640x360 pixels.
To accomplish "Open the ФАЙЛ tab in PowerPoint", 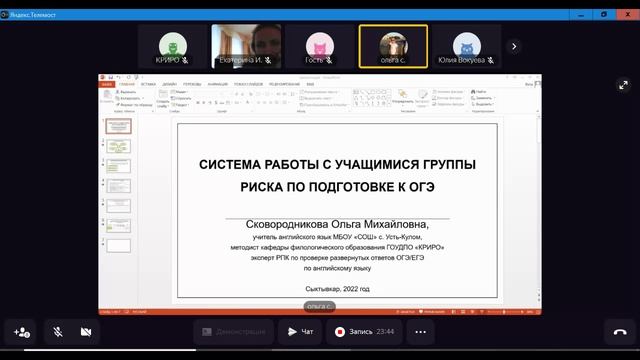I will tap(107, 84).
